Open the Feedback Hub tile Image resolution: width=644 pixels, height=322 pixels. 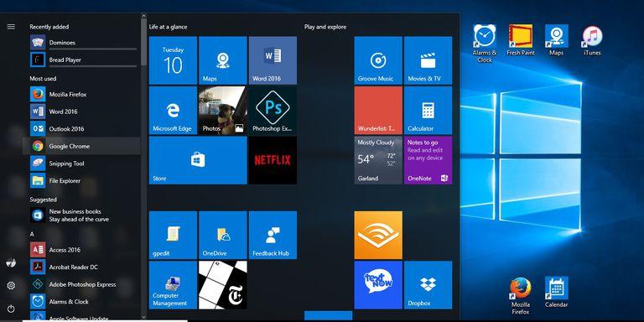(273, 236)
